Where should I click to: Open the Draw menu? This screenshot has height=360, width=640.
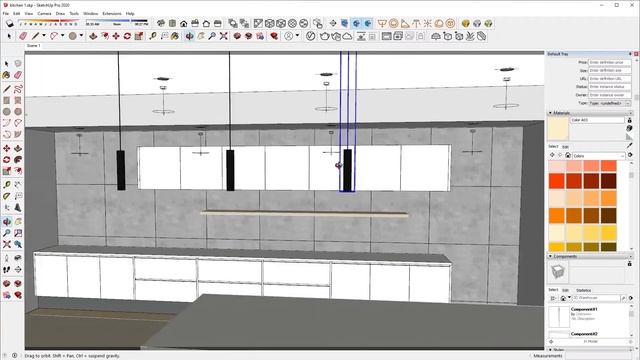click(x=60, y=13)
